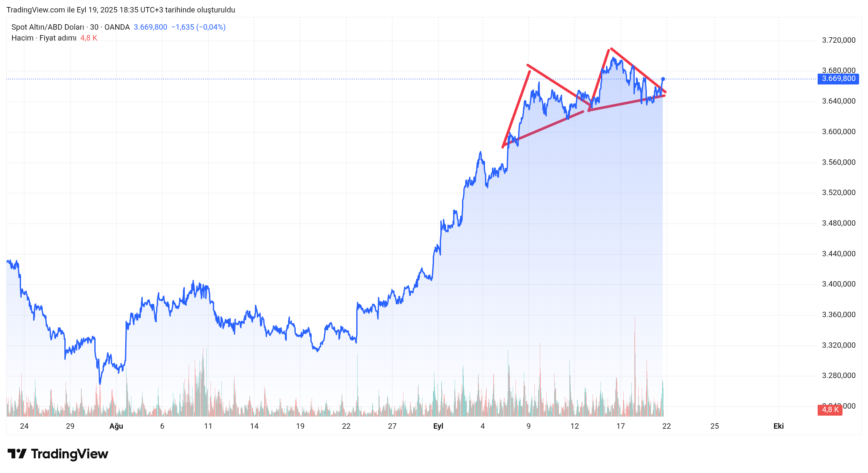Click the red 4,8 K value beside Hacim

tap(89, 38)
